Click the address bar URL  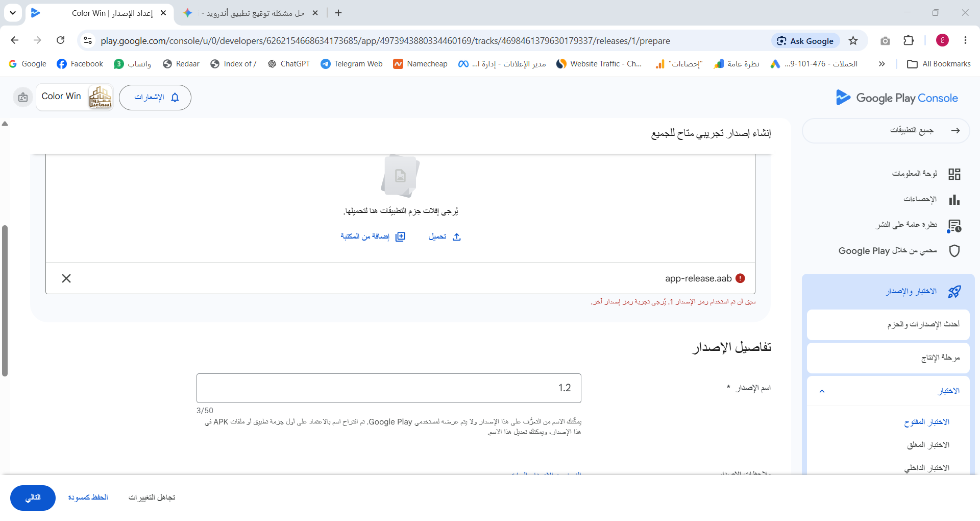tap(385, 41)
